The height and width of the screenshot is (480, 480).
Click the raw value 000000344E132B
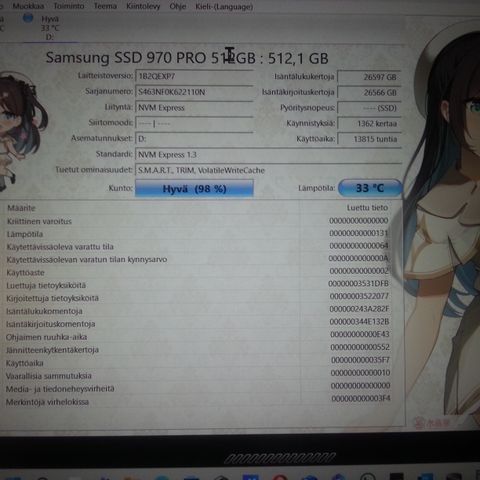coord(360,322)
